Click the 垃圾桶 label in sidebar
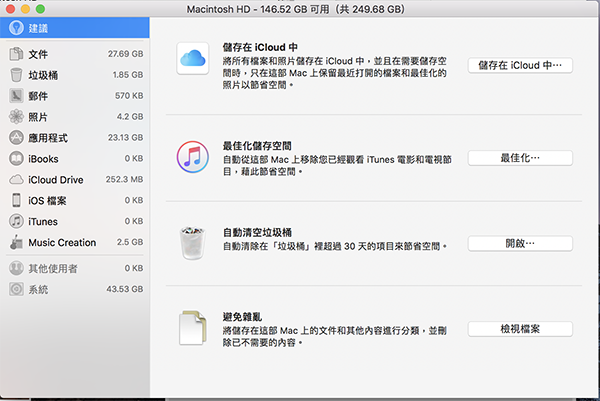The width and height of the screenshot is (600, 401). (x=43, y=75)
